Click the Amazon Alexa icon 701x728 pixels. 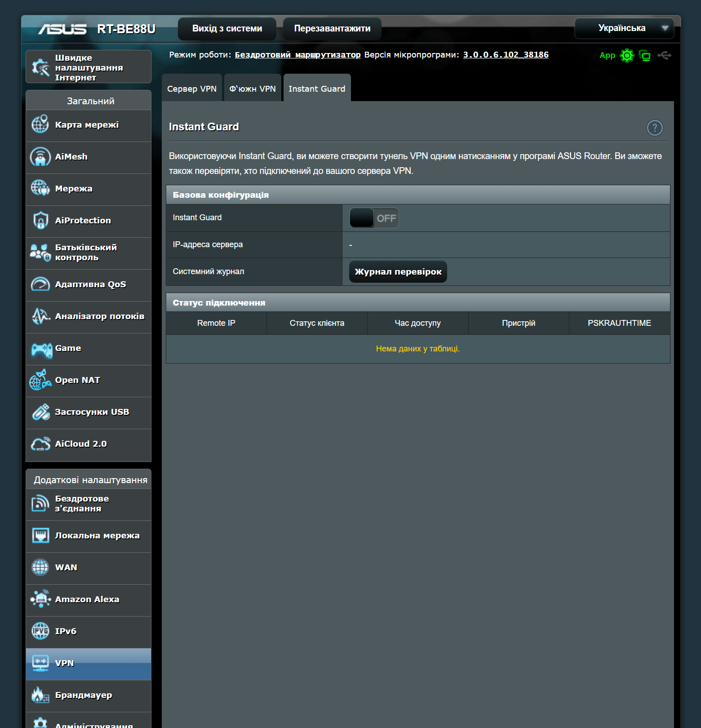point(40,599)
